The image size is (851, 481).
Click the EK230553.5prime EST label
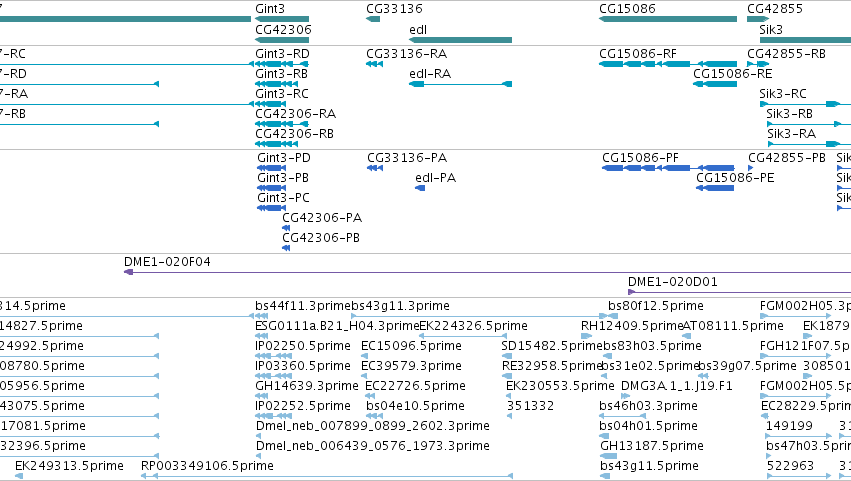[560, 387]
